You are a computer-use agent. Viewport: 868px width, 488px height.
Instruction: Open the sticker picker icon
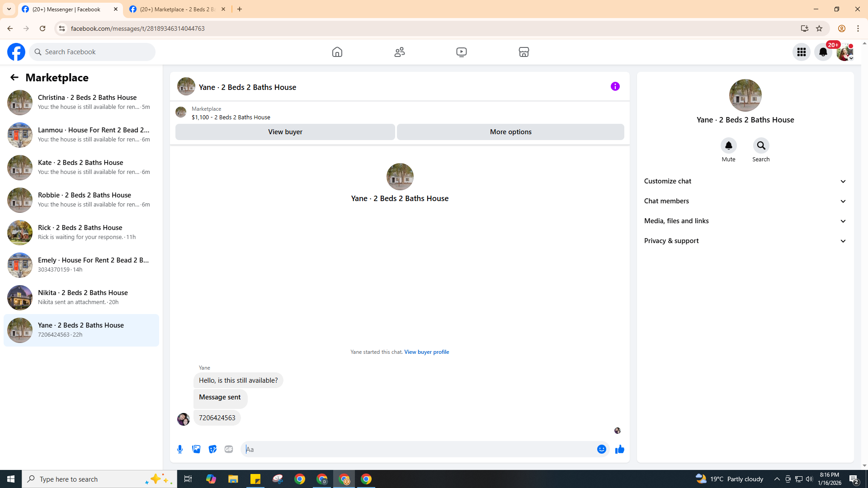[x=212, y=449]
